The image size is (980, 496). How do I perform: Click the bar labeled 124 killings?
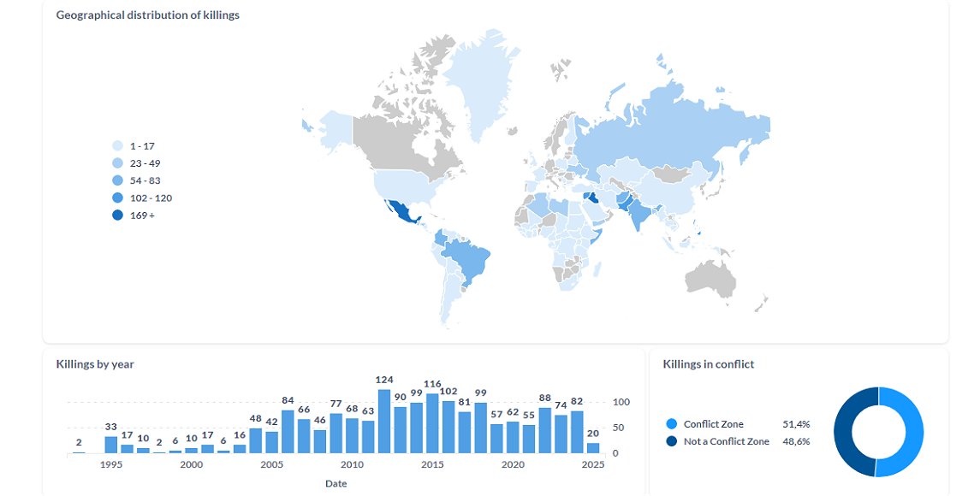click(384, 421)
